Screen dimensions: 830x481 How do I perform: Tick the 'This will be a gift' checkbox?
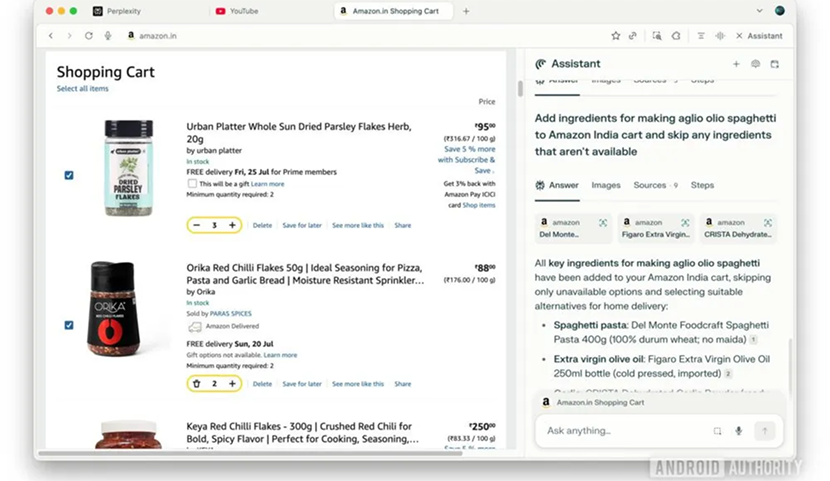tap(192, 184)
